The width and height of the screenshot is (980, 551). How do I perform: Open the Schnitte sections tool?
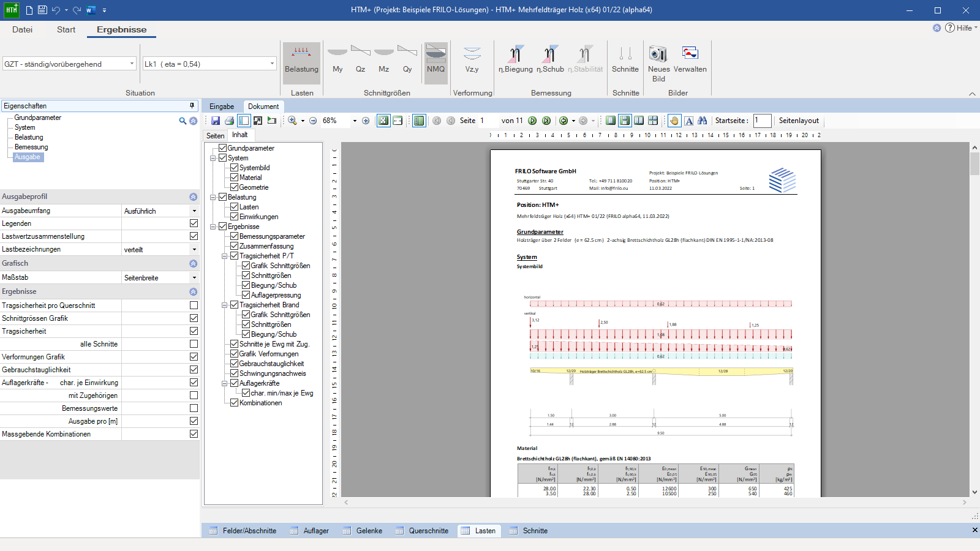[x=625, y=59]
